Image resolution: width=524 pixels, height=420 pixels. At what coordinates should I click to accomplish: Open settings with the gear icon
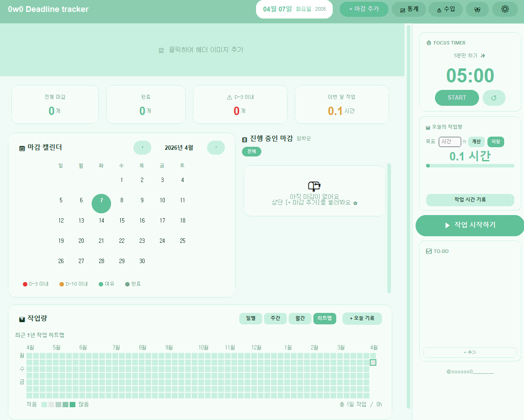[505, 9]
